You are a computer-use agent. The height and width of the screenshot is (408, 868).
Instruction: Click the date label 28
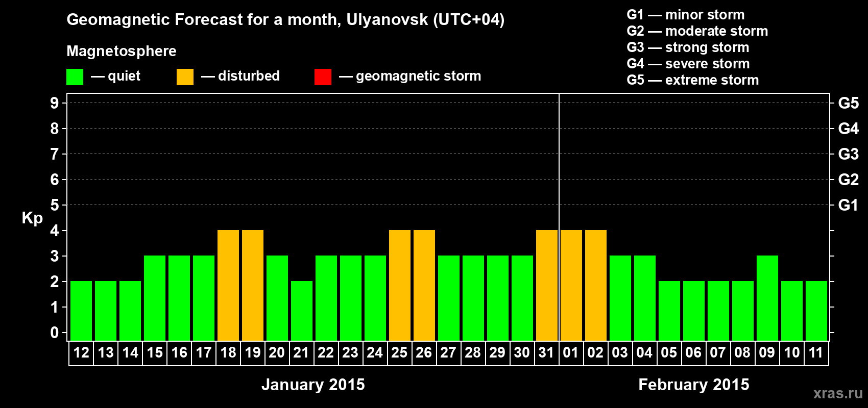(473, 352)
